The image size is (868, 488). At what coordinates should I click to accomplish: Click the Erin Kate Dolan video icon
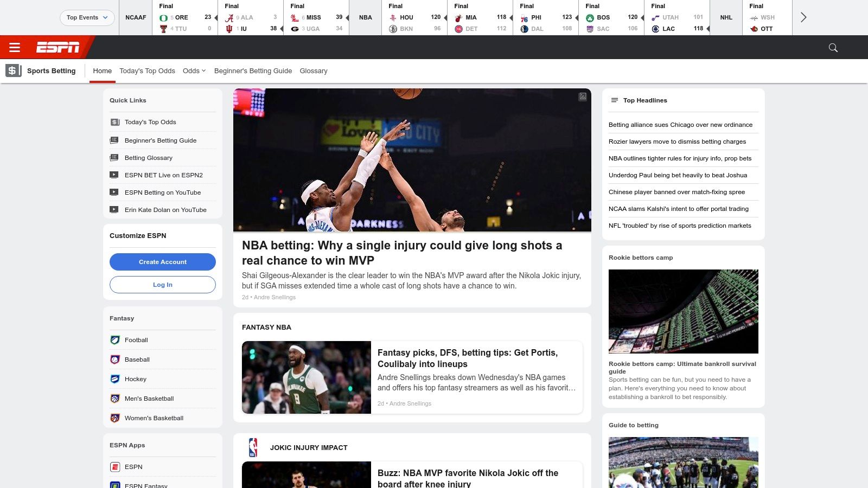[114, 210]
